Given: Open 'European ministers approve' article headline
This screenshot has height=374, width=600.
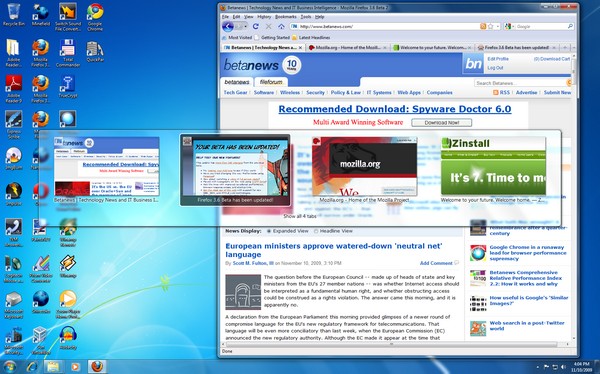Looking at the screenshot, I should [x=334, y=250].
